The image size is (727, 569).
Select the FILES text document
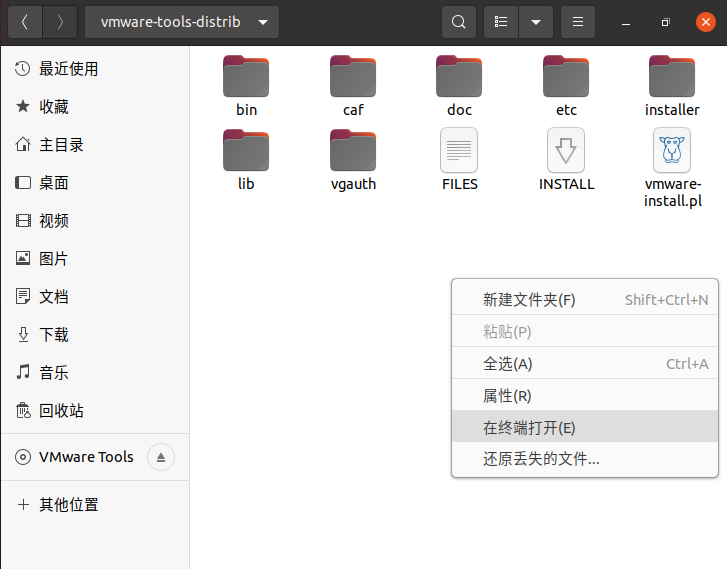coord(459,160)
